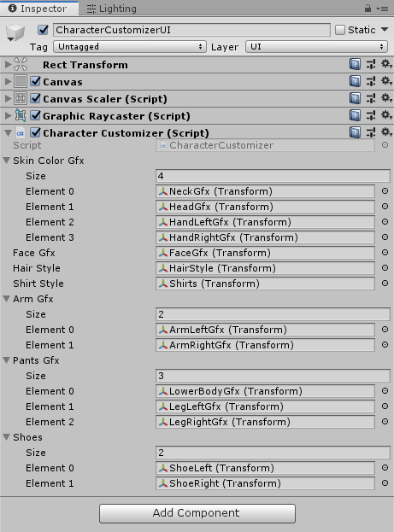Open Rect Transform gear settings menu
The image size is (394, 532).
tap(386, 64)
